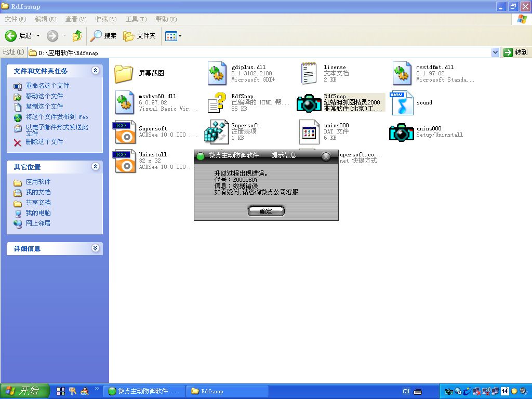Screen dimensions: 532x399
Task: Click the keyboard icon in language bar
Action: pyautogui.click(x=418, y=392)
